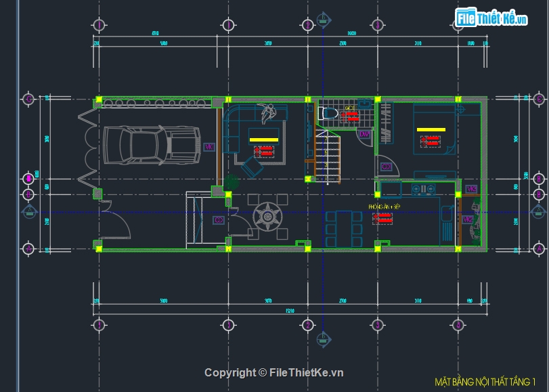The height and width of the screenshot is (392, 549).
Task: Click the VK tag inside the garage
Action: point(209,146)
